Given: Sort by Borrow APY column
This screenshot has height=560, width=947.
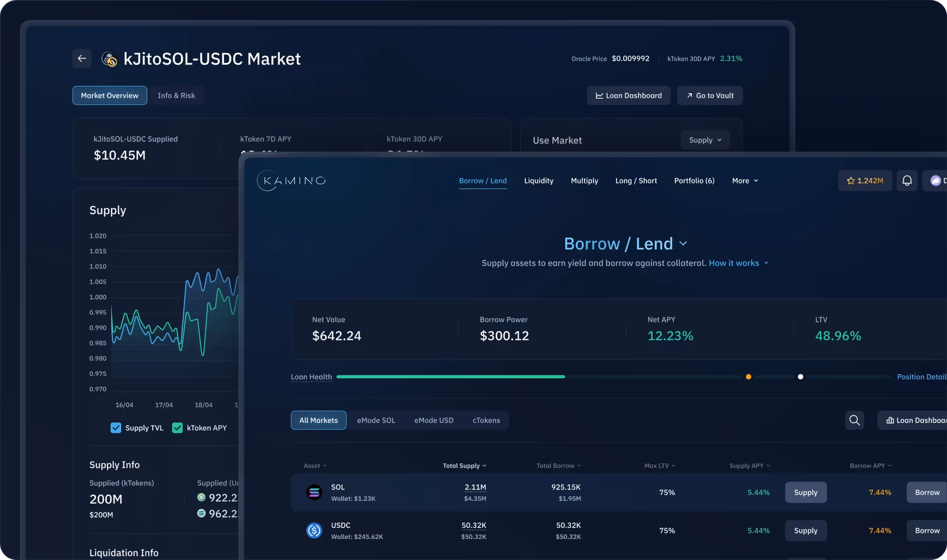Looking at the screenshot, I should click(x=870, y=466).
